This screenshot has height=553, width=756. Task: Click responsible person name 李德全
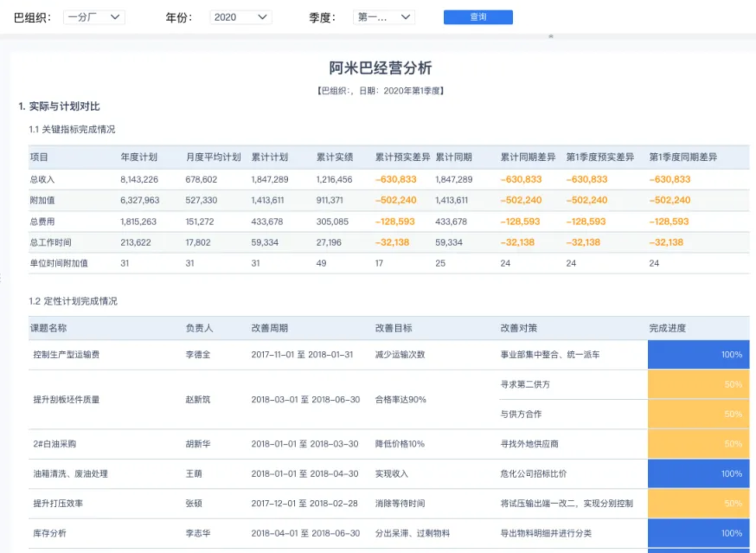pos(196,354)
